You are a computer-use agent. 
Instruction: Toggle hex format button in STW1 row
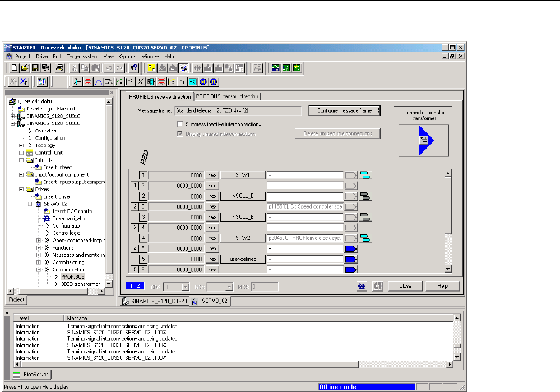(212, 175)
